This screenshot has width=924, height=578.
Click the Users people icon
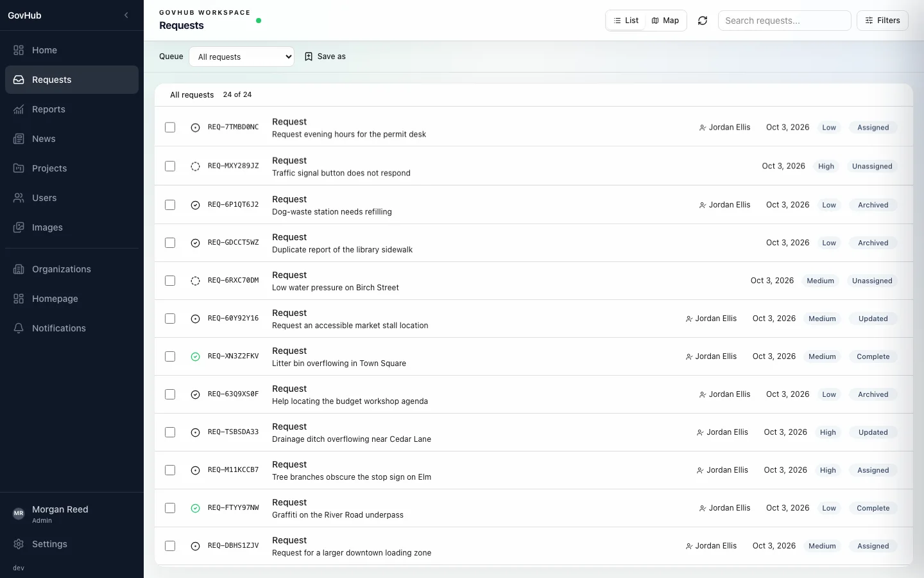click(19, 198)
